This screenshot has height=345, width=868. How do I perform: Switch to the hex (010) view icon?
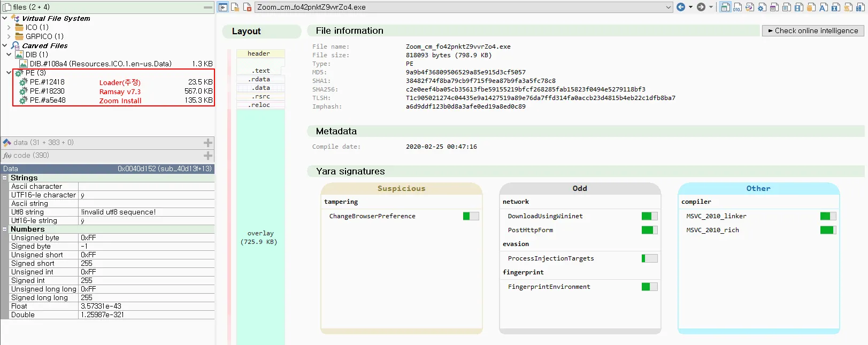[x=738, y=7]
